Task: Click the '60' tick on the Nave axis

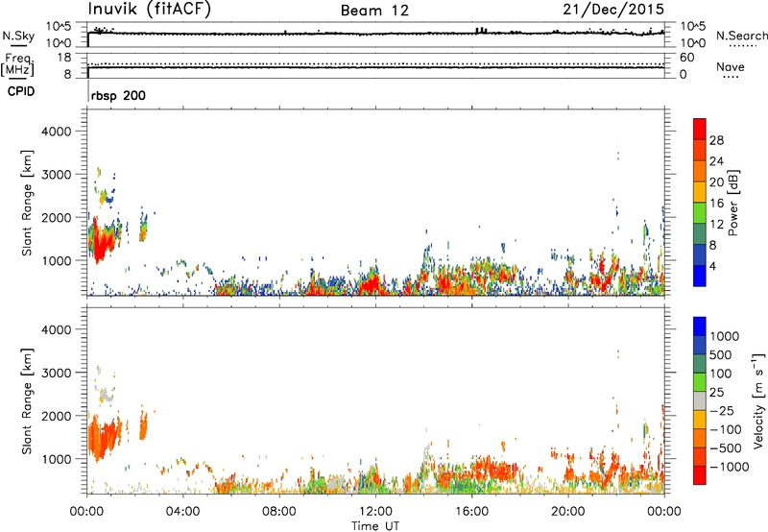Action: (686, 58)
